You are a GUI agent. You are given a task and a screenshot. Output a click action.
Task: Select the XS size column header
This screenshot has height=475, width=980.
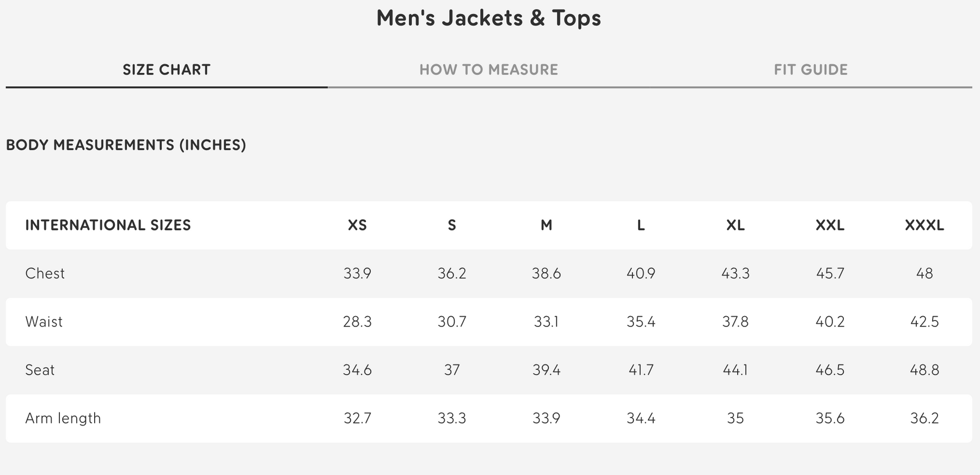pyautogui.click(x=357, y=225)
